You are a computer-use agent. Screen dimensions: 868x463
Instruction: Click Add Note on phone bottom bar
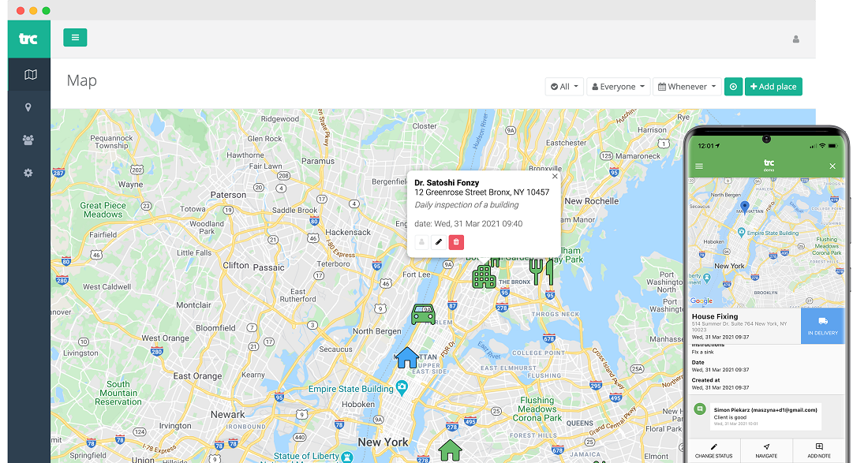pyautogui.click(x=819, y=451)
